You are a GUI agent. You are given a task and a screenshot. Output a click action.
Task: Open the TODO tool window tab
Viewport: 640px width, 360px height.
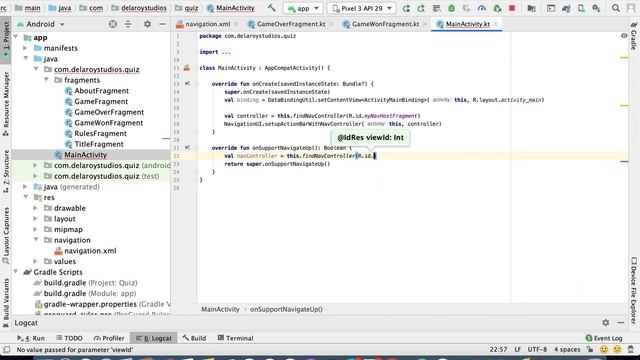click(x=69, y=338)
